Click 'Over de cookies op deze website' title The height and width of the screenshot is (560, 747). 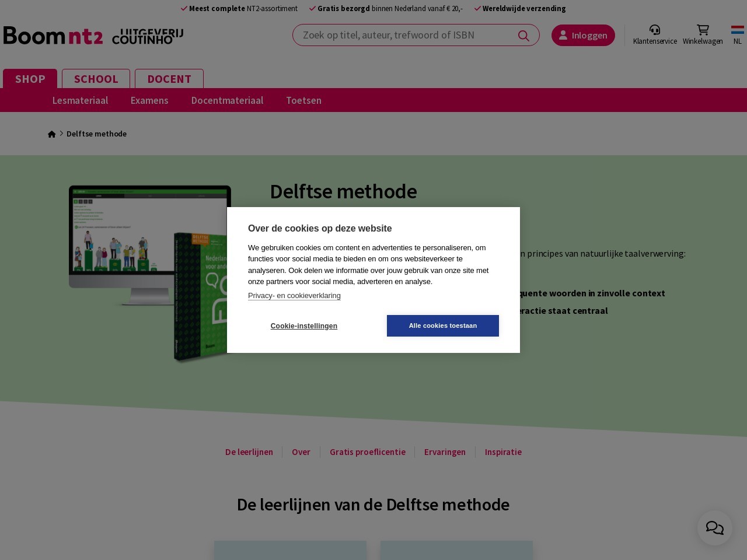click(x=320, y=229)
